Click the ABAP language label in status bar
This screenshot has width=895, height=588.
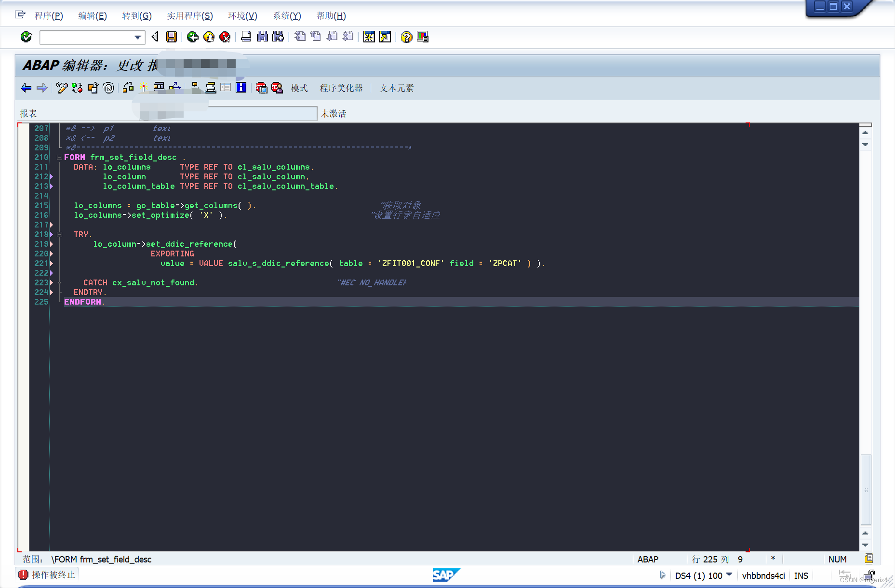pos(648,559)
